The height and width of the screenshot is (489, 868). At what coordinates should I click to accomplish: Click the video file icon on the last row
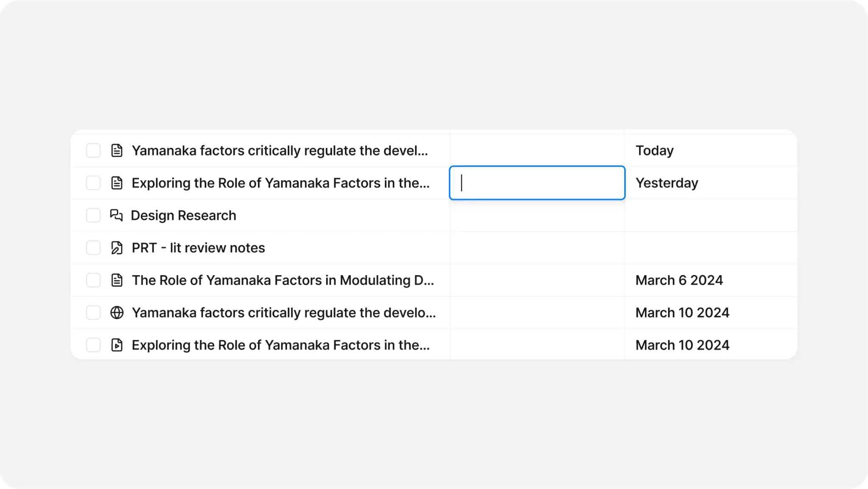[x=117, y=345]
